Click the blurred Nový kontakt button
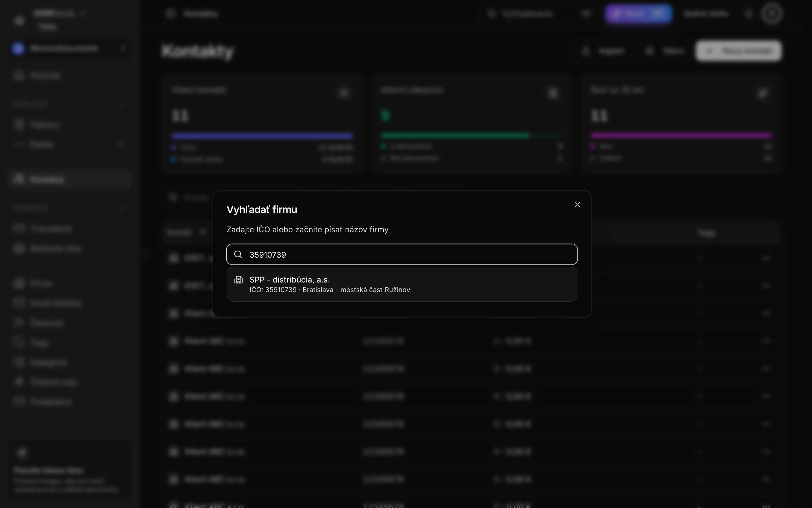Image resolution: width=812 pixels, height=508 pixels. [738, 51]
